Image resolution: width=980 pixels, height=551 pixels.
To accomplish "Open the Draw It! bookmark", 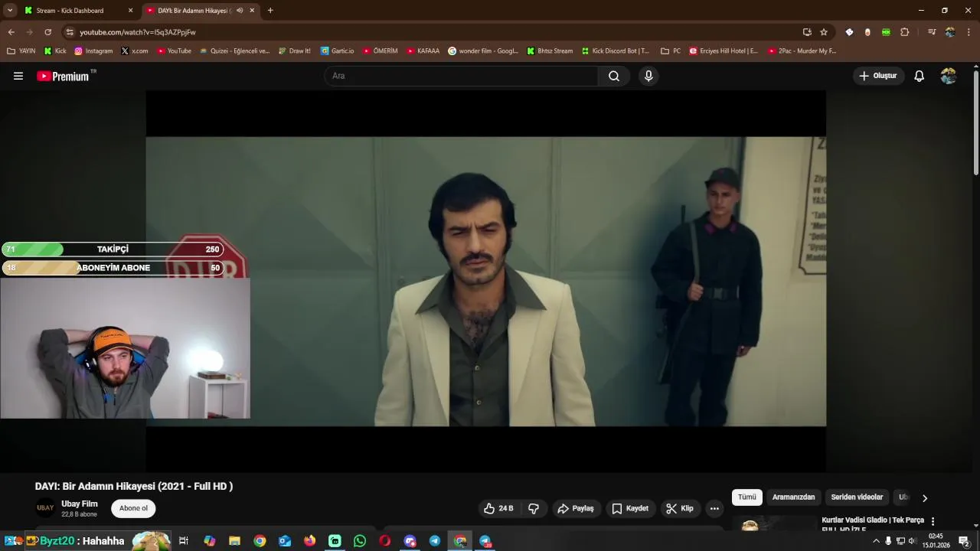I will coord(295,51).
